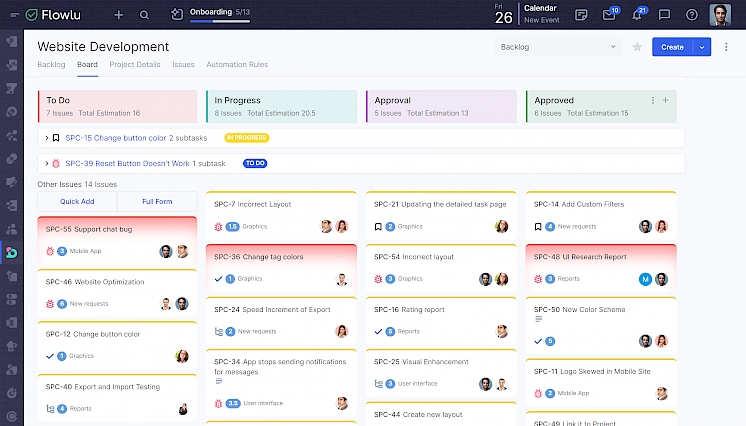Switch to the Project Details tab
The image size is (746, 426).
[135, 65]
